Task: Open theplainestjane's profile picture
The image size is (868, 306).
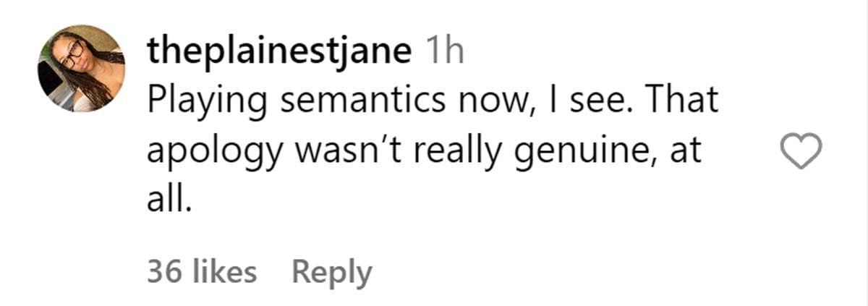Action: pyautogui.click(x=81, y=69)
